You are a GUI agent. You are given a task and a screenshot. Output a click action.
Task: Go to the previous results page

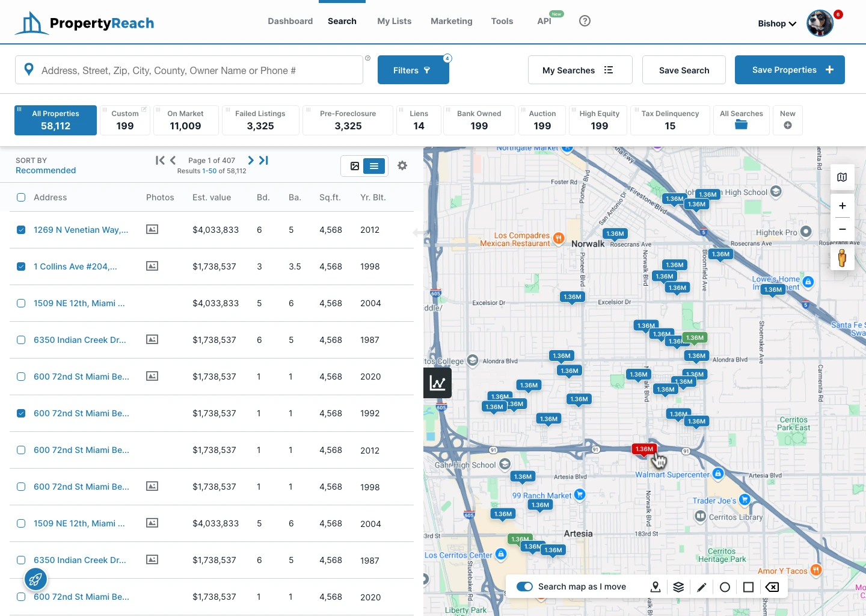(173, 160)
